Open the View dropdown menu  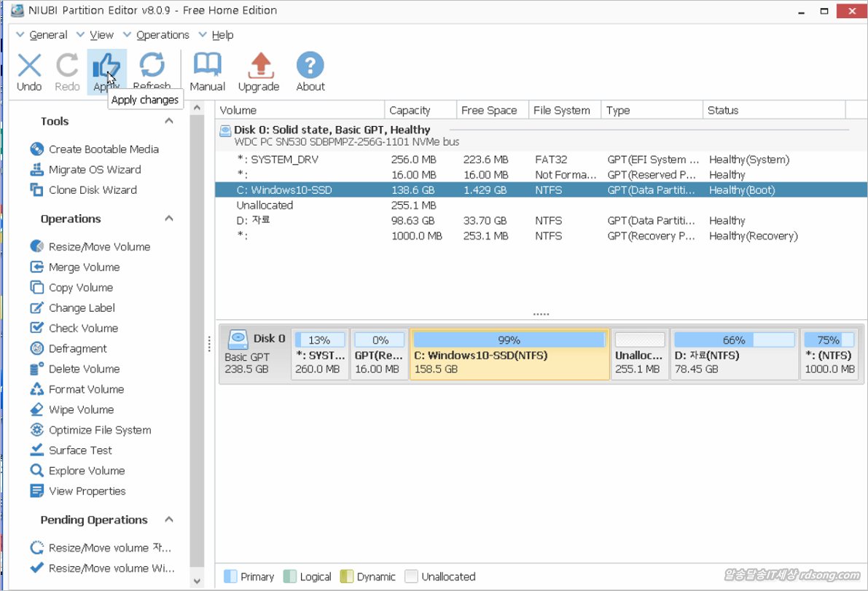click(101, 35)
